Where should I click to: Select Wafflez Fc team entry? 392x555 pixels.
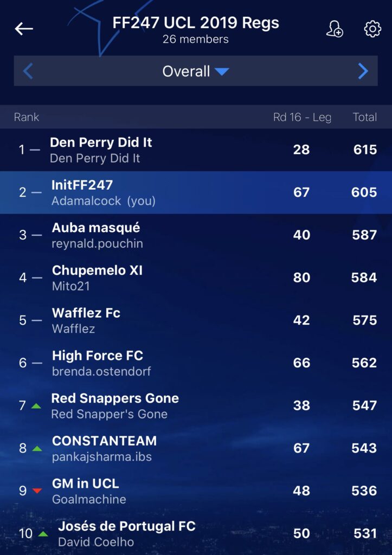(x=196, y=320)
